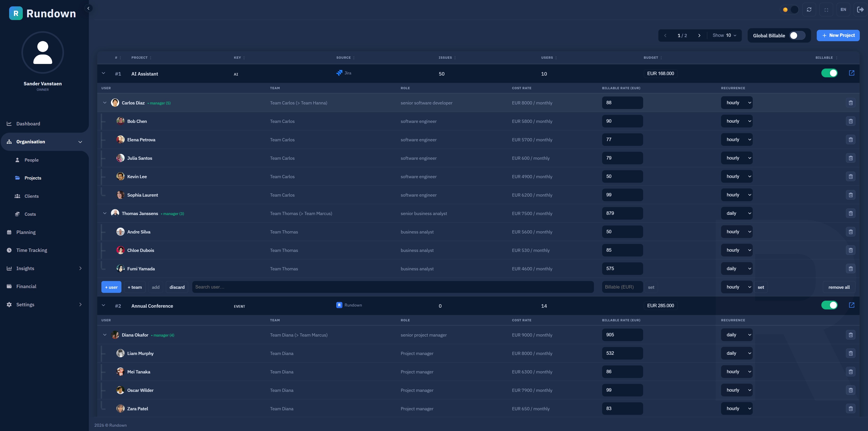
Task: Remove Liam Murphy with the trash icon
Action: 850,353
